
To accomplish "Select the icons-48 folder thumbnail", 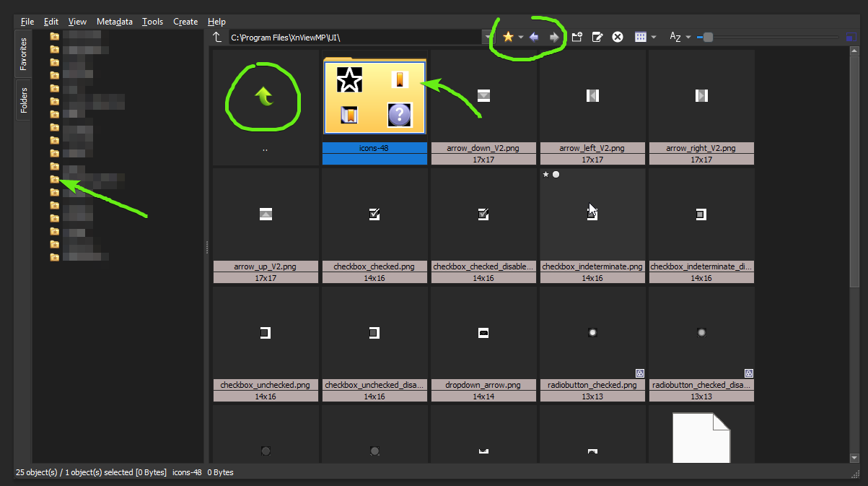I will click(x=374, y=107).
